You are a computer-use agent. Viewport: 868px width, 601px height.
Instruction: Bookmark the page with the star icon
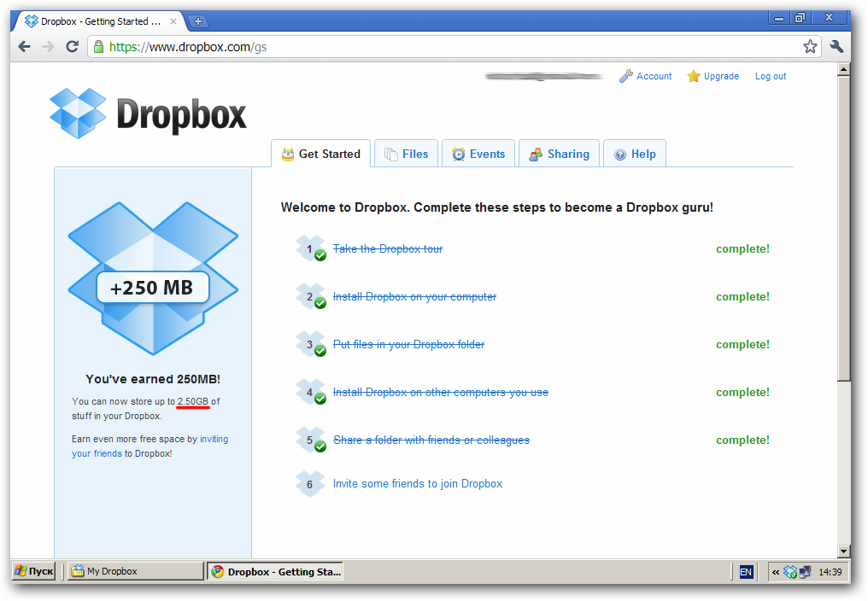coord(810,46)
